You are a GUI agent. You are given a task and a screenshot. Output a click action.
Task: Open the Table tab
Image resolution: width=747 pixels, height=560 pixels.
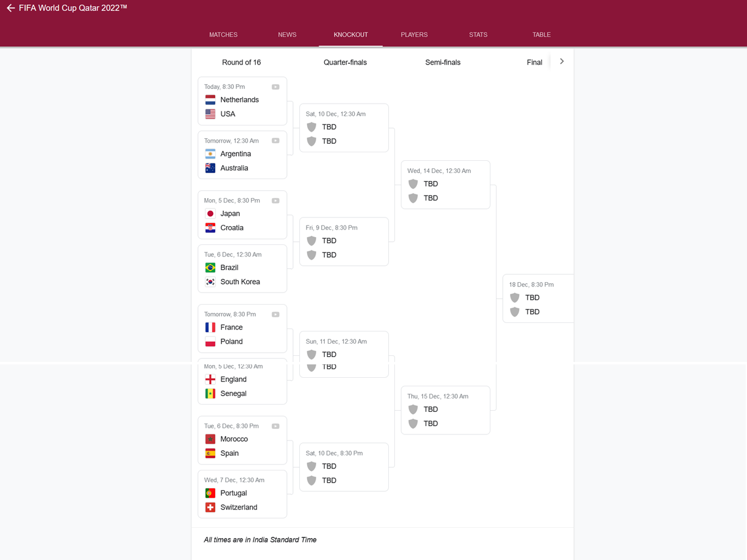541,35
